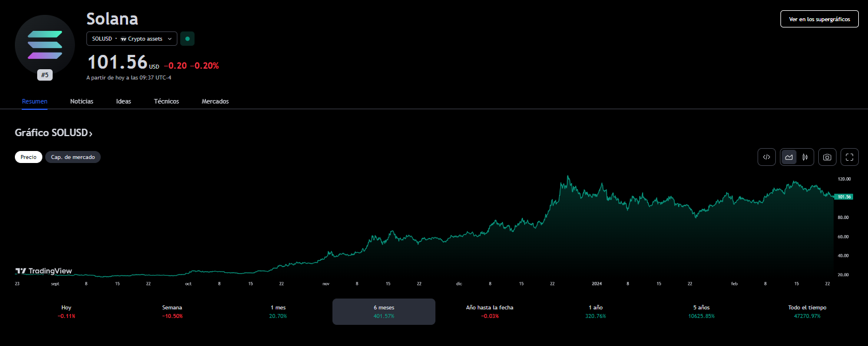
Task: Expand the SOLUSD Crypto assets dropdown
Action: coord(132,39)
